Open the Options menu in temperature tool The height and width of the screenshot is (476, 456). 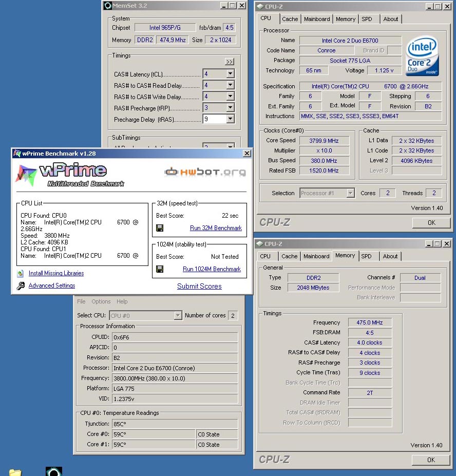(x=101, y=301)
